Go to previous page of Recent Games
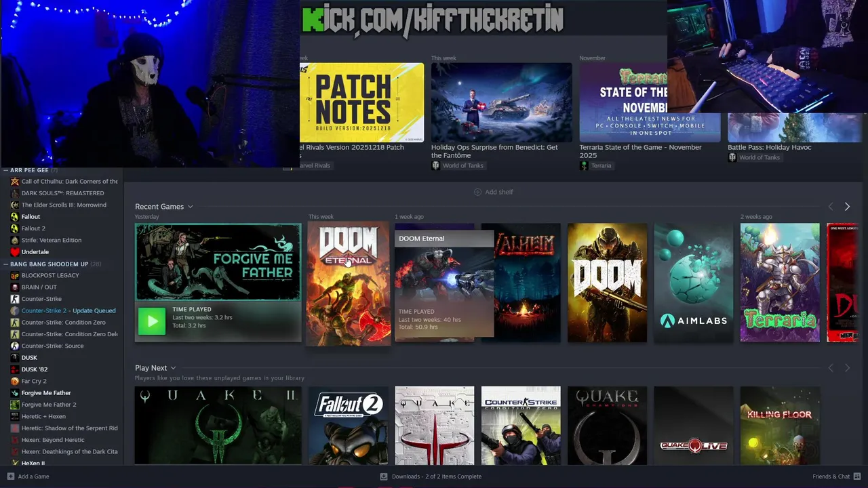Viewport: 868px width, 488px height. pyautogui.click(x=831, y=207)
